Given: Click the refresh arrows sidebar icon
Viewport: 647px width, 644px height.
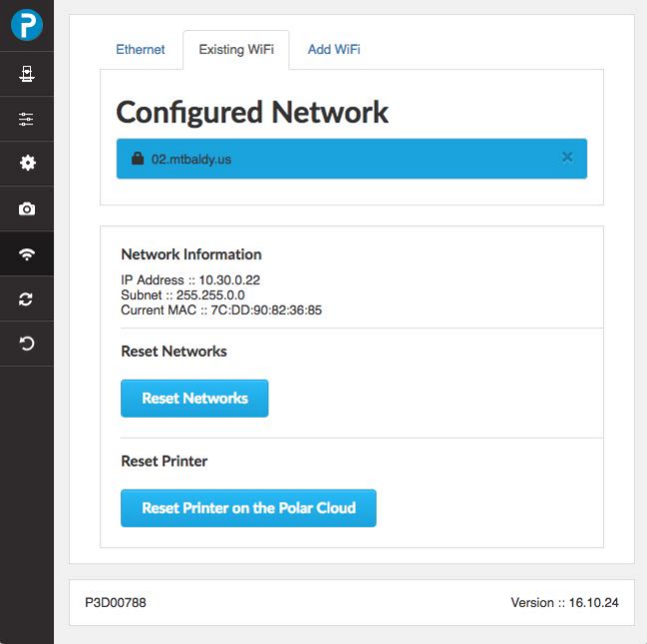Looking at the screenshot, I should [x=27, y=299].
